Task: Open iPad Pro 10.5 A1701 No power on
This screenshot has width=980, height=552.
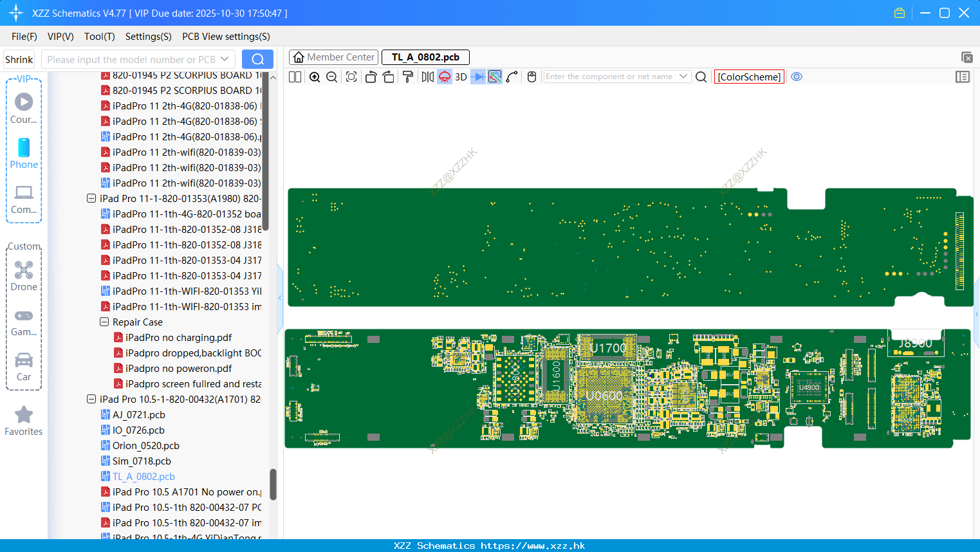Action: click(187, 492)
